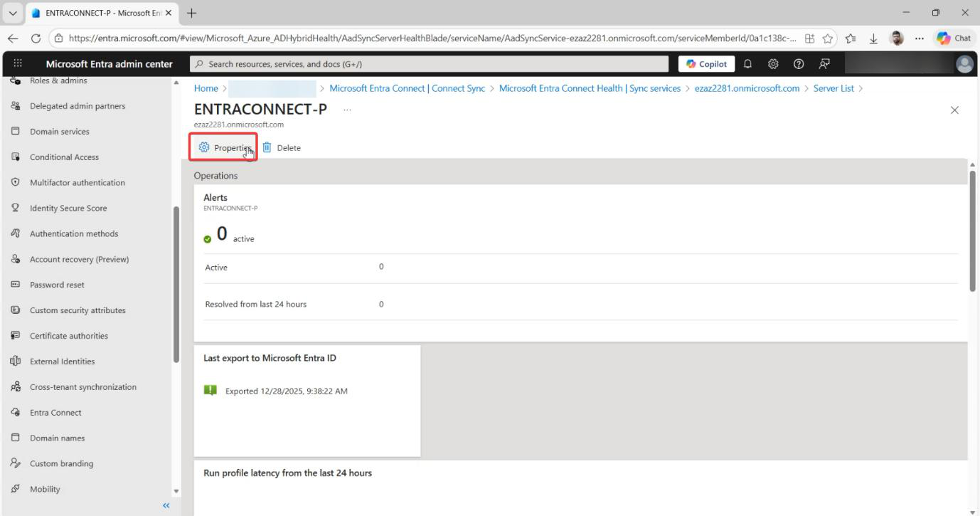Open the help question mark icon

(799, 64)
